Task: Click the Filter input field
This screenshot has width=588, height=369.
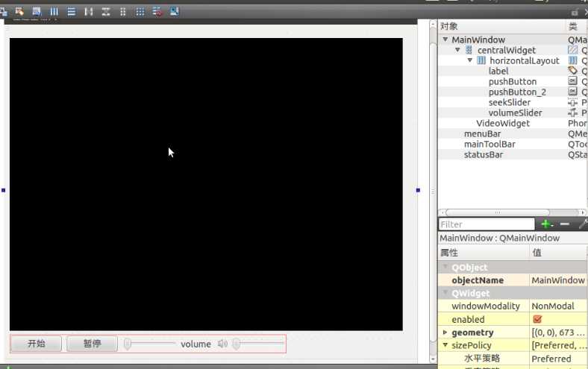Action: 487,224
